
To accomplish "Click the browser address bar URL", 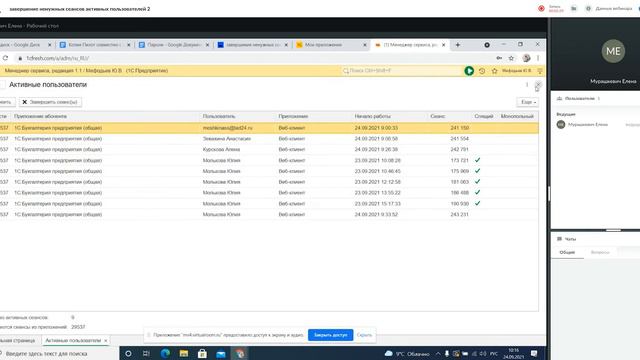I will tap(58, 58).
